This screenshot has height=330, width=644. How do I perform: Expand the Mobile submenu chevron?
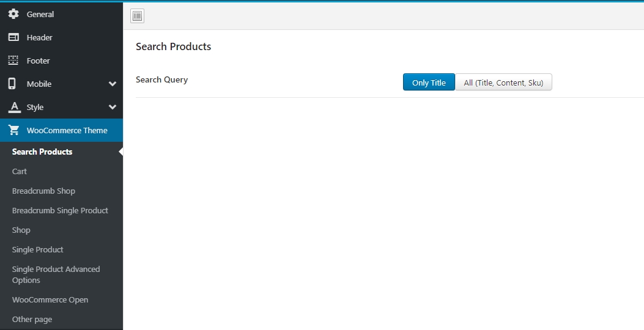click(x=113, y=84)
